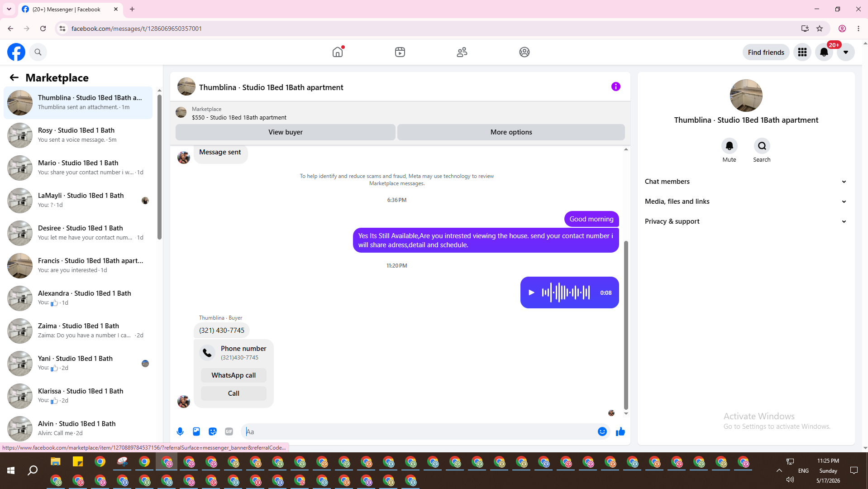Choose a sticker
868x489 pixels.
[213, 431]
